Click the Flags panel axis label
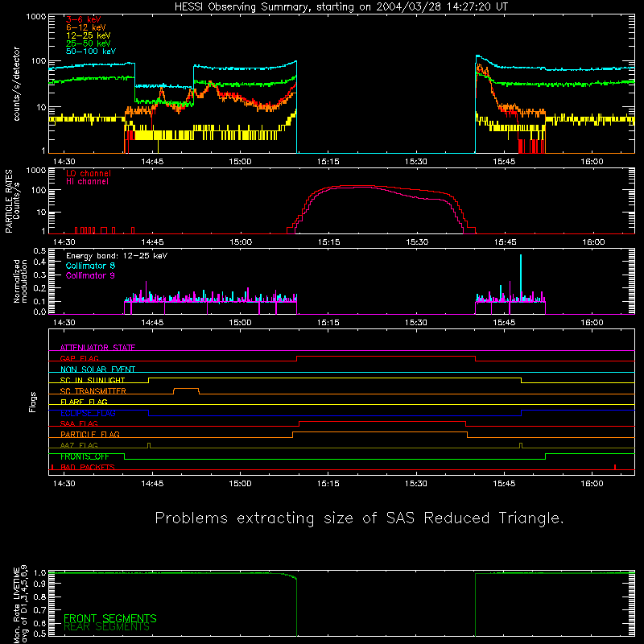 tap(32, 402)
